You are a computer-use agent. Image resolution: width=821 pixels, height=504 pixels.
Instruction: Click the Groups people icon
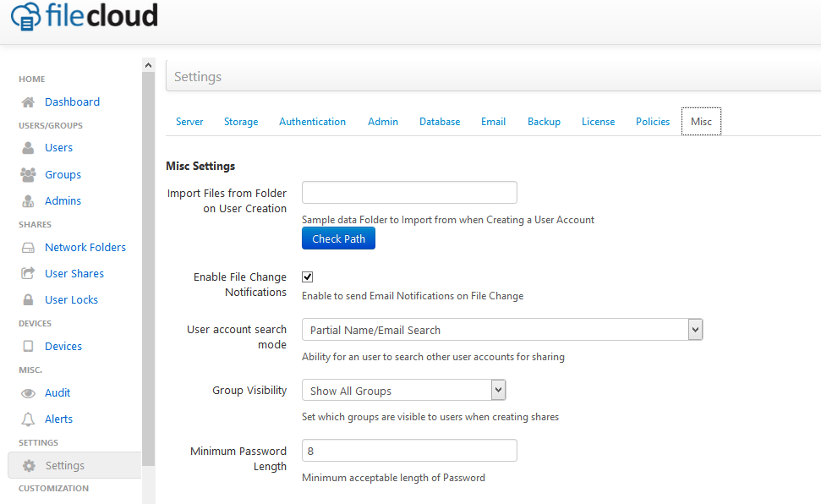tap(28, 174)
